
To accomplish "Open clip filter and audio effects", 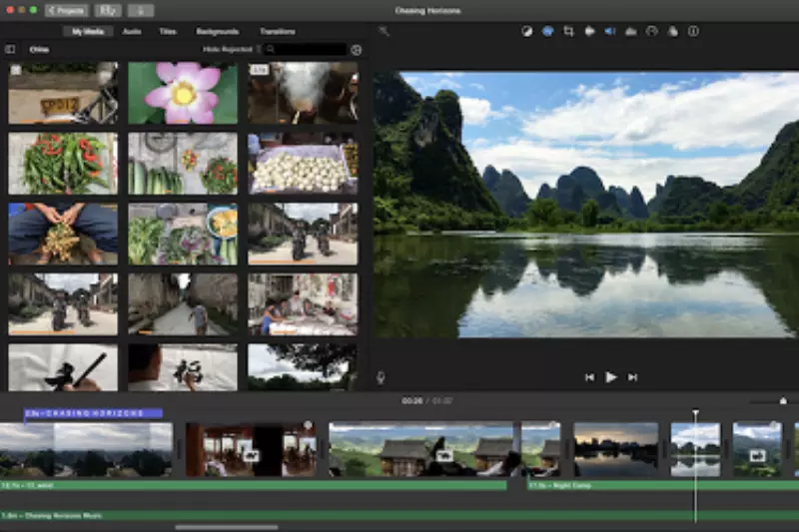I will tap(672, 32).
